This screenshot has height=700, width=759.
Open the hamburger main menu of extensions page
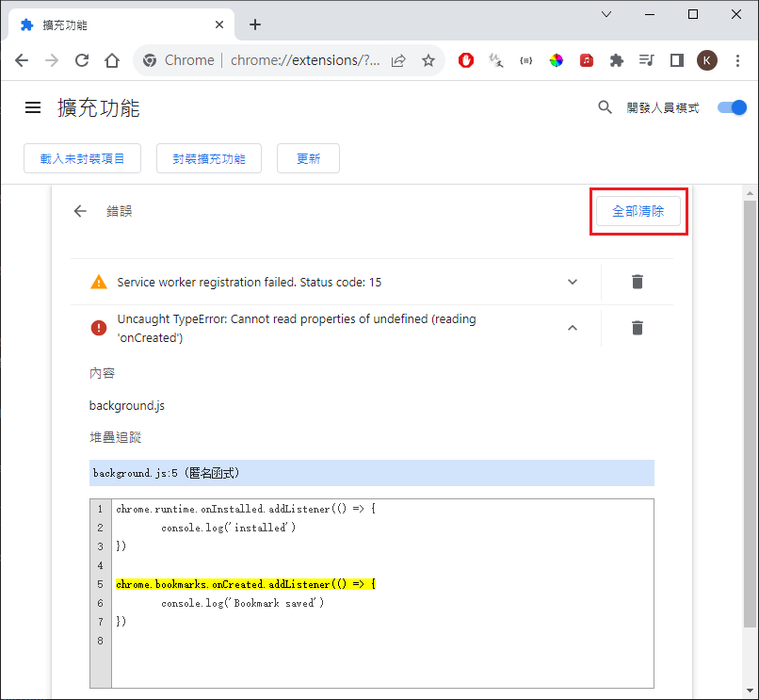33,107
